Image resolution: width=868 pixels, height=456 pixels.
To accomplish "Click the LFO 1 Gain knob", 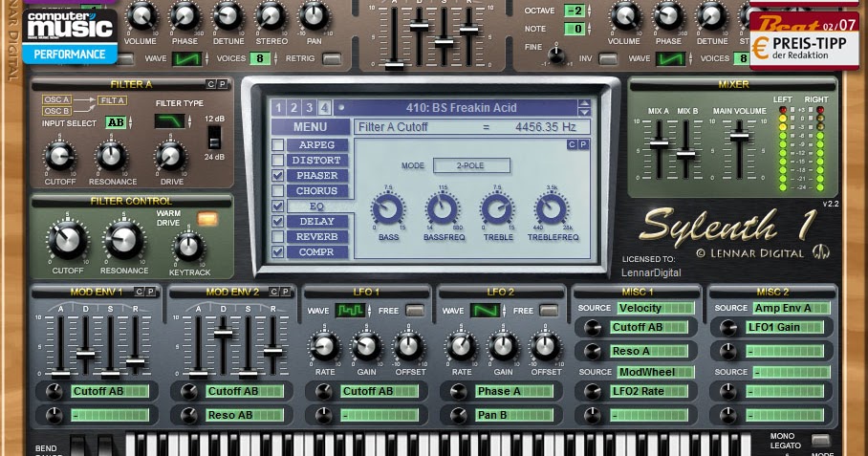I will [366, 347].
